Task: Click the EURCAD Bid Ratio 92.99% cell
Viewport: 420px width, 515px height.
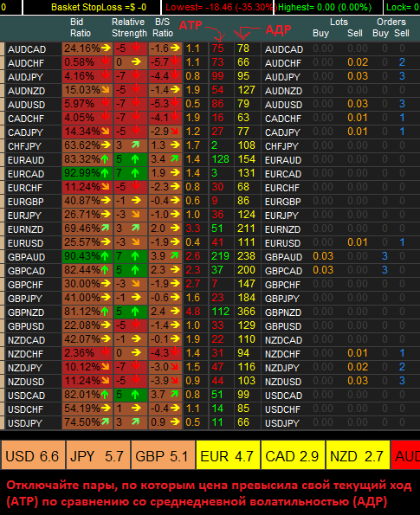Action: (87, 173)
